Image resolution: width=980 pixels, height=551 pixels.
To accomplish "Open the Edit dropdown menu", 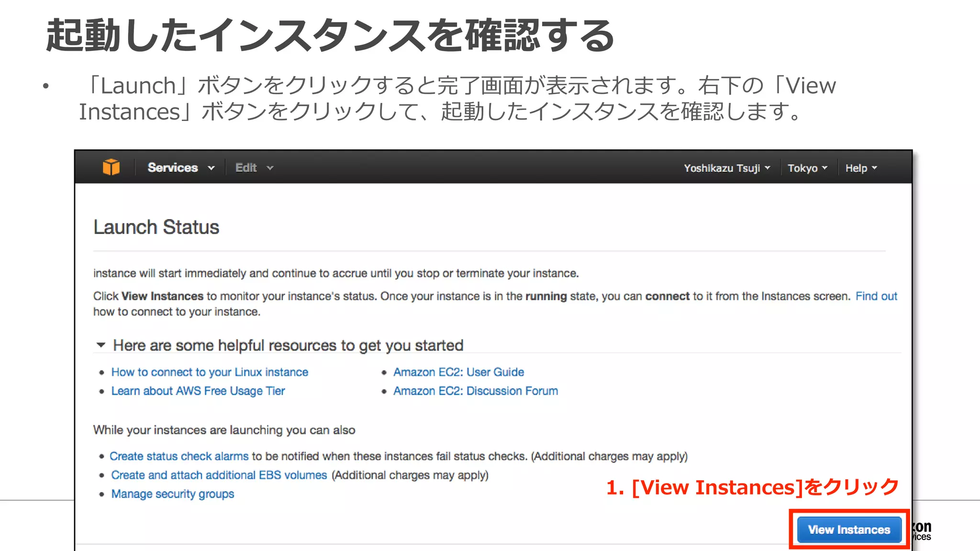I will coord(254,168).
